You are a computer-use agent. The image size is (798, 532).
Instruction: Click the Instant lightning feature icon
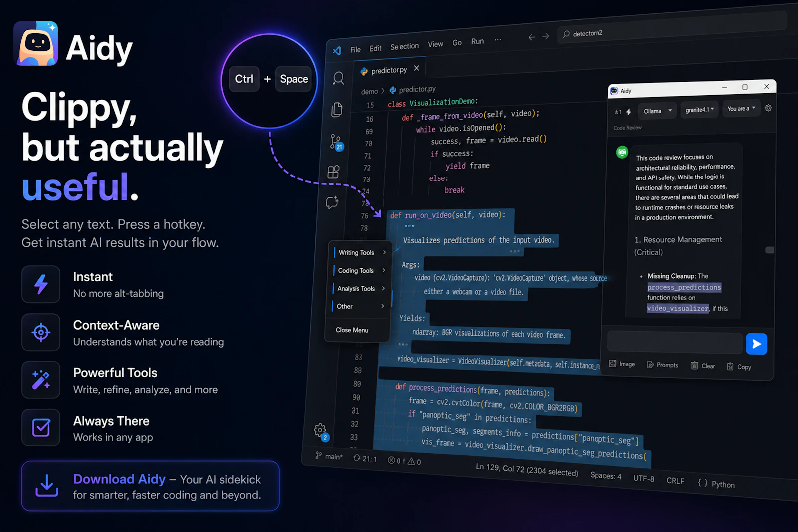pos(41,284)
